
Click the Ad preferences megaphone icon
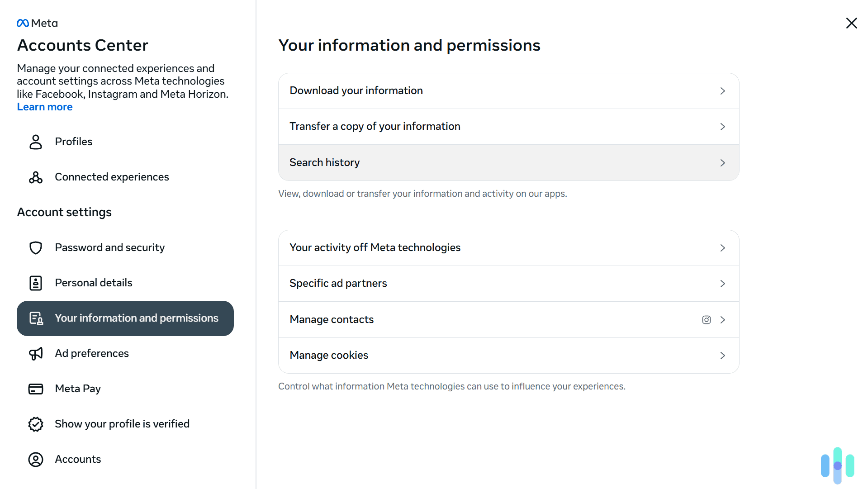tap(35, 353)
